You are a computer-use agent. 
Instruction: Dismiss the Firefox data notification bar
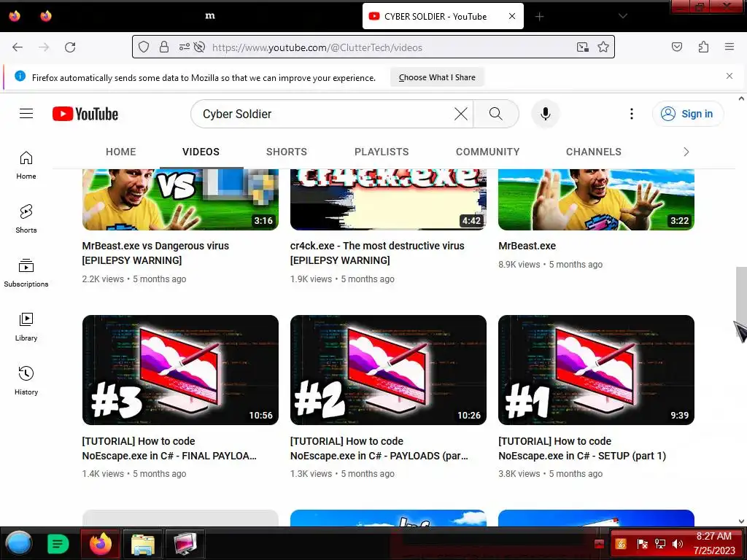(x=729, y=76)
